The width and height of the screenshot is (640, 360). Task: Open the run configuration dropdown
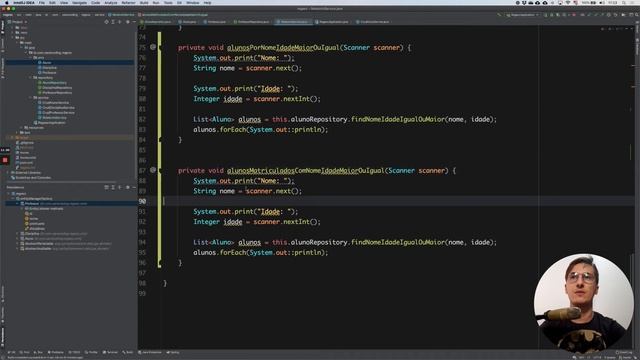tap(522, 15)
